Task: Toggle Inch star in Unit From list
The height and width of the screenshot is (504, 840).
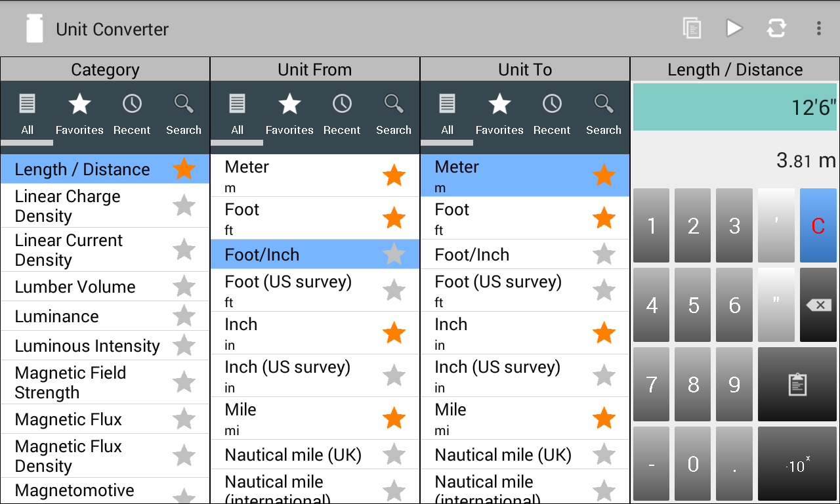Action: click(394, 333)
